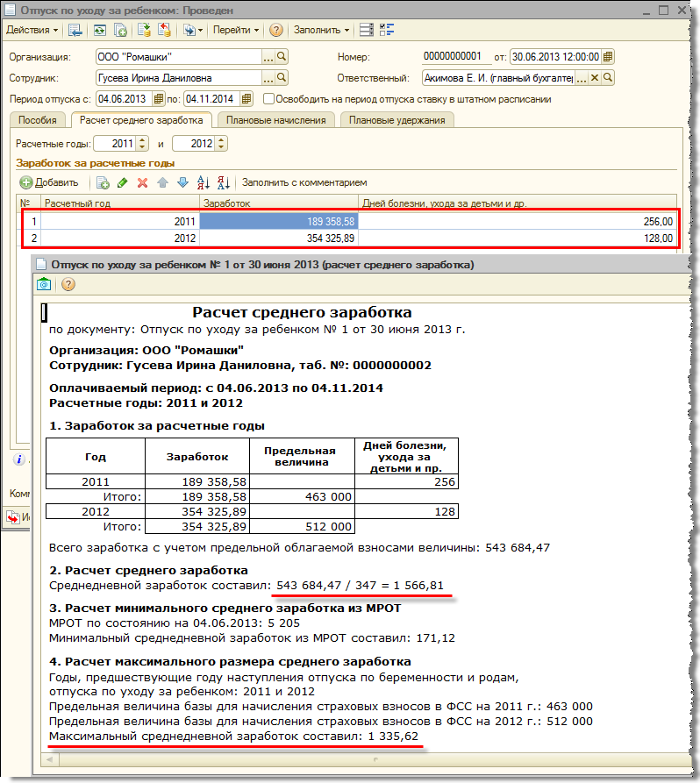The height and width of the screenshot is (783, 700).
Task: Click the Заработок column header
Action: pyautogui.click(x=279, y=203)
